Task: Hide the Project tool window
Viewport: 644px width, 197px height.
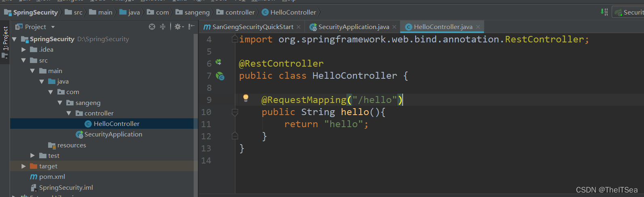Action: 191,27
